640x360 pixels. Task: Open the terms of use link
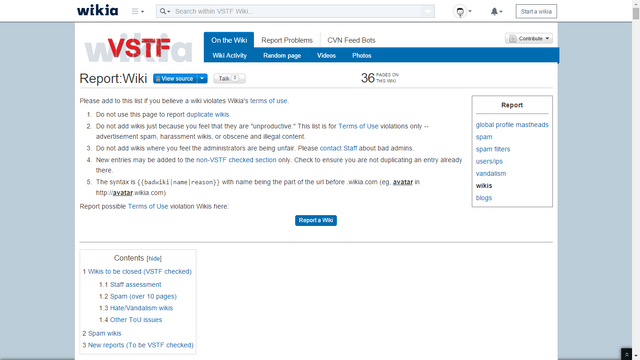click(x=268, y=101)
